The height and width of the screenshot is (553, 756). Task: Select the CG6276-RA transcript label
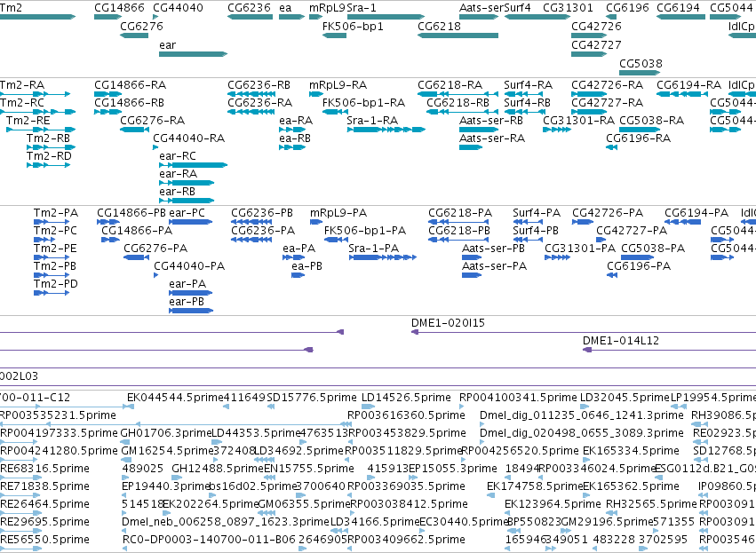coord(153,121)
